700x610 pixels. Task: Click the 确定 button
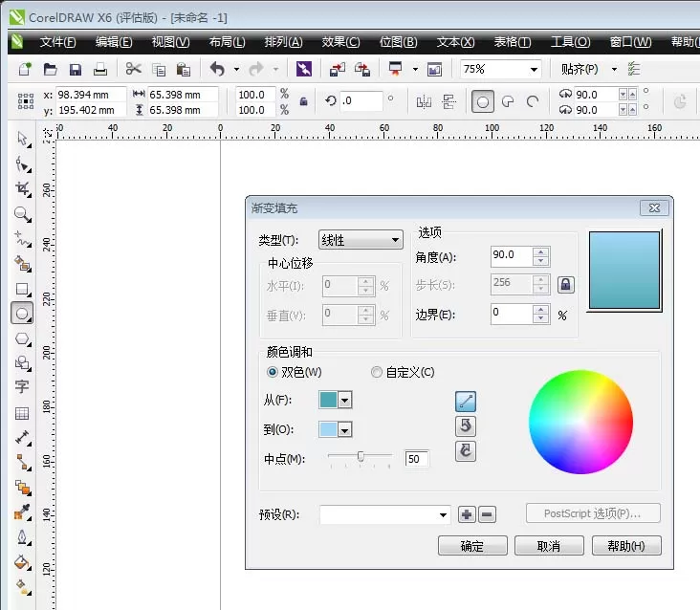[472, 546]
